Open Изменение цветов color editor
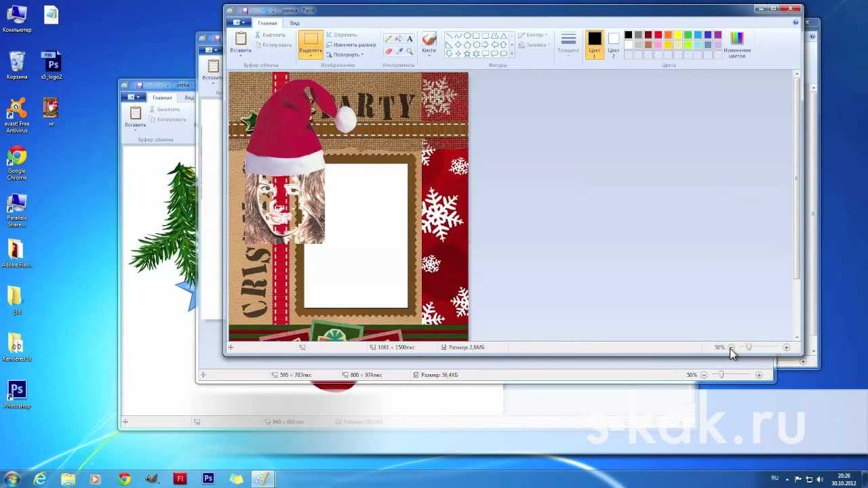Viewport: 868px width, 488px height. click(x=737, y=45)
